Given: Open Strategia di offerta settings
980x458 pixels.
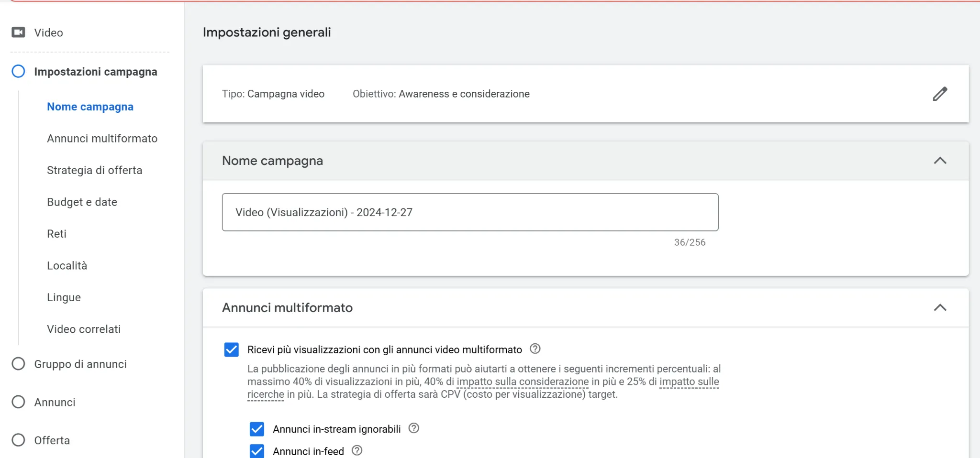Looking at the screenshot, I should coord(95,170).
